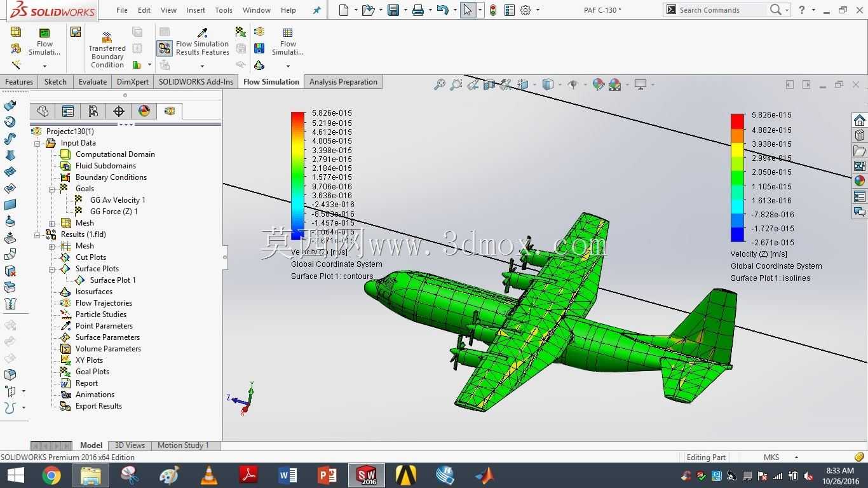Collapse the Surface Plots tree node

[52, 269]
